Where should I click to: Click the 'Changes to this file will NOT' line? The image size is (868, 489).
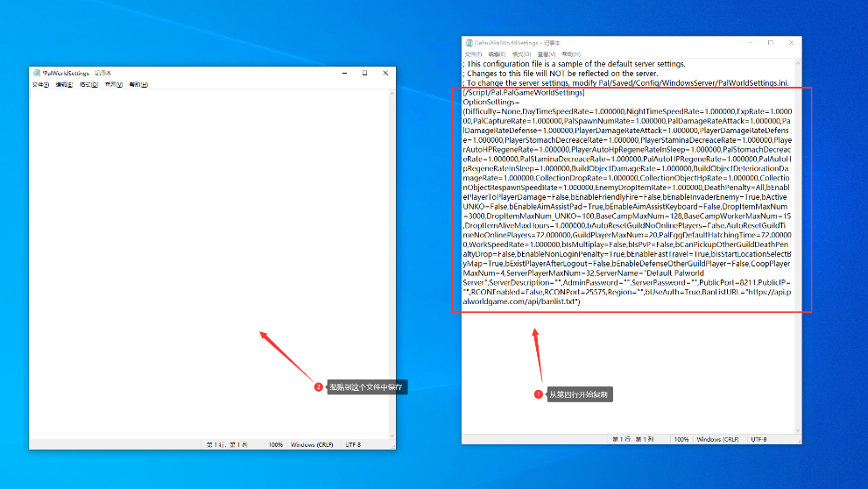coord(561,74)
